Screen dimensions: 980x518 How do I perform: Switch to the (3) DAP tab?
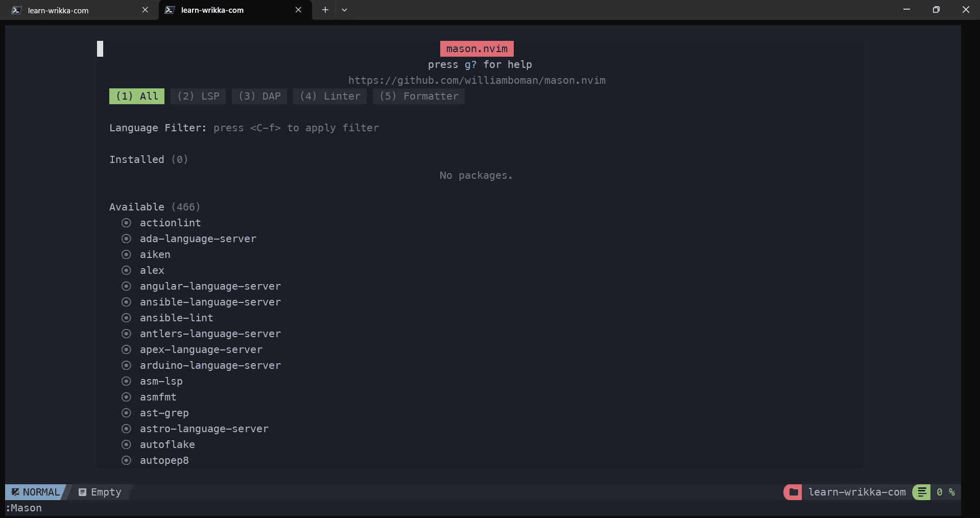pos(259,96)
